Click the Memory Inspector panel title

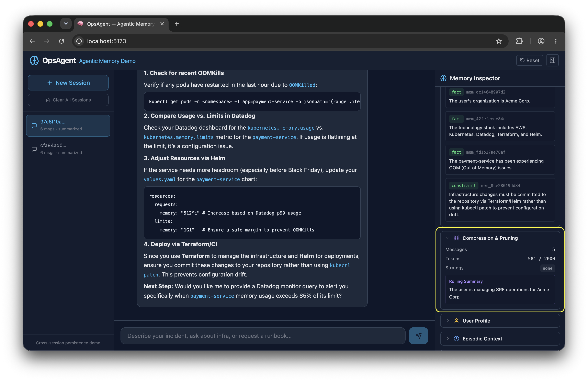coord(475,78)
